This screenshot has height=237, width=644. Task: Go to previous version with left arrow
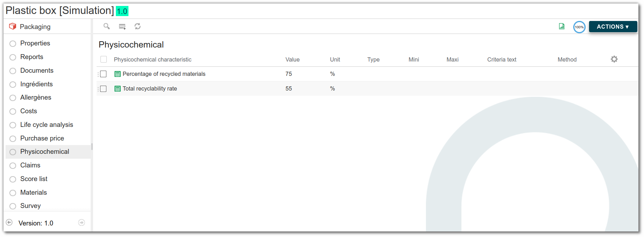9,222
